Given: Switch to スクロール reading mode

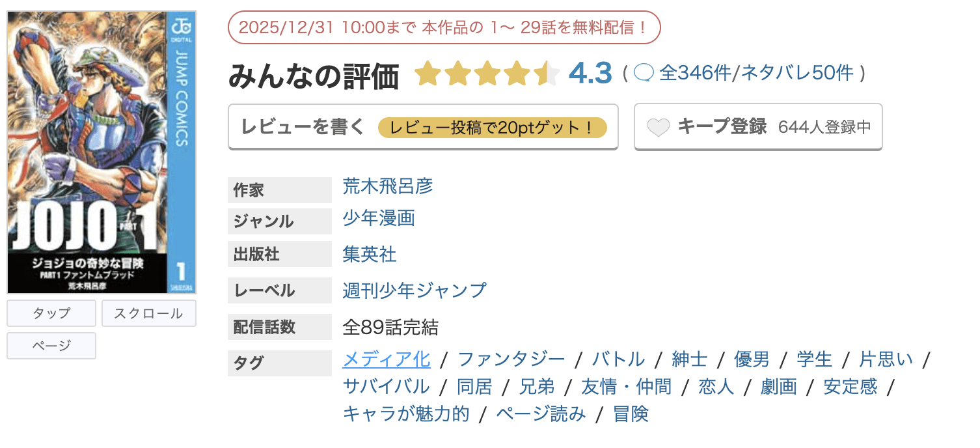Looking at the screenshot, I should (x=148, y=313).
